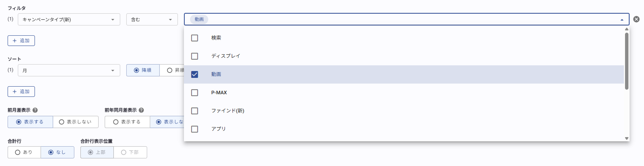The width and height of the screenshot is (644, 166).
Task: Open the キャンペーンタイプ(新) dropdown
Action: click(x=69, y=19)
